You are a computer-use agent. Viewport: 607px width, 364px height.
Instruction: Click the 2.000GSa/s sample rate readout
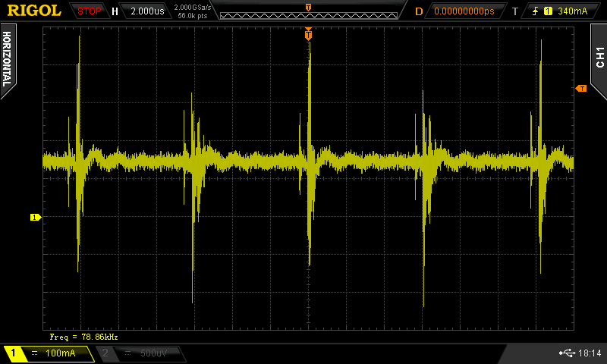[193, 8]
